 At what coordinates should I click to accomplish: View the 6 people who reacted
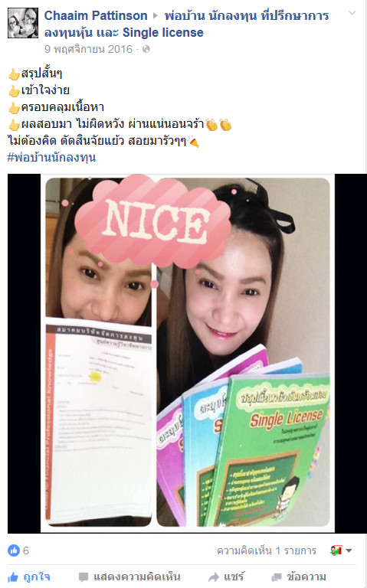coord(26,550)
